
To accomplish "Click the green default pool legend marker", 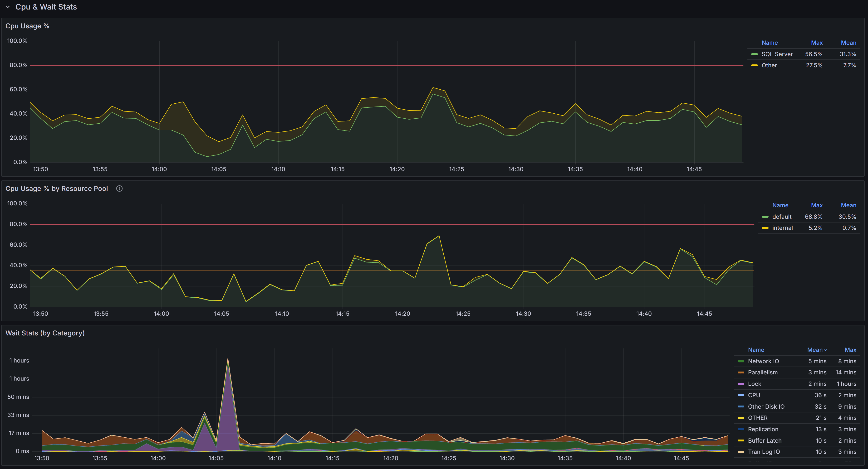I will (x=765, y=217).
